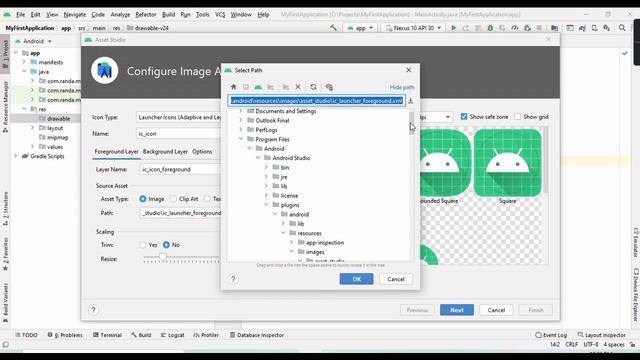Image resolution: width=640 pixels, height=360 pixels.
Task: Adjust the Resize slider handle
Action: point(162,257)
